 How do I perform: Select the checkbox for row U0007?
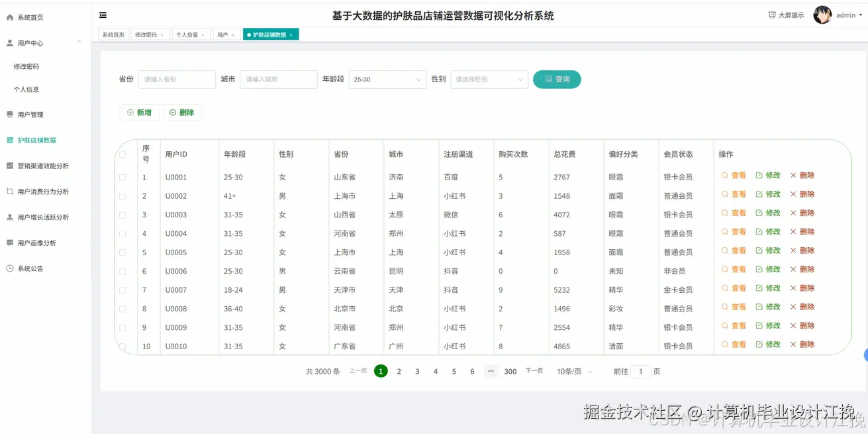point(122,290)
